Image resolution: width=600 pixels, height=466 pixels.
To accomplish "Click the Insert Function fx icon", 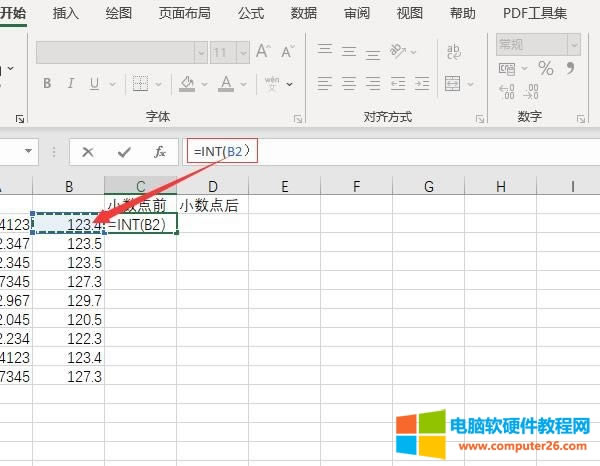I will [159, 152].
